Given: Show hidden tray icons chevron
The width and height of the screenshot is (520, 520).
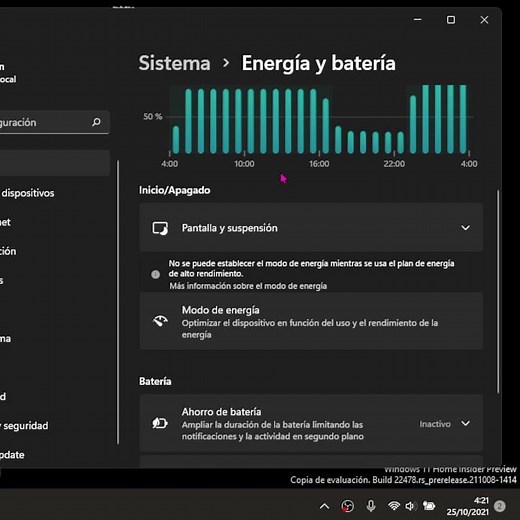Looking at the screenshot, I should coord(324,506).
